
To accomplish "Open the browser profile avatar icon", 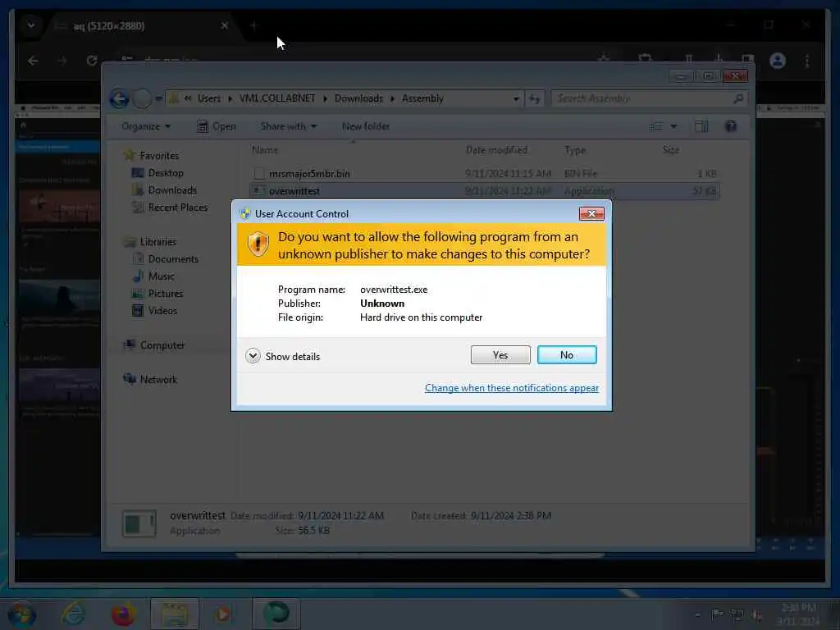I will pos(778,61).
